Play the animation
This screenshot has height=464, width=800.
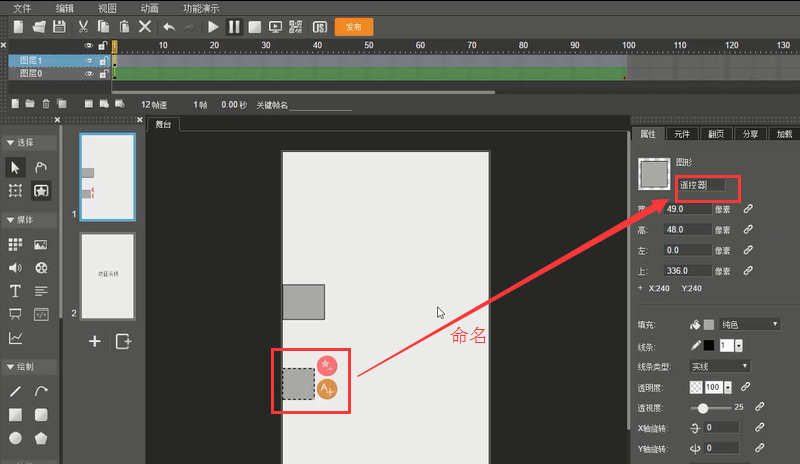[x=213, y=27]
